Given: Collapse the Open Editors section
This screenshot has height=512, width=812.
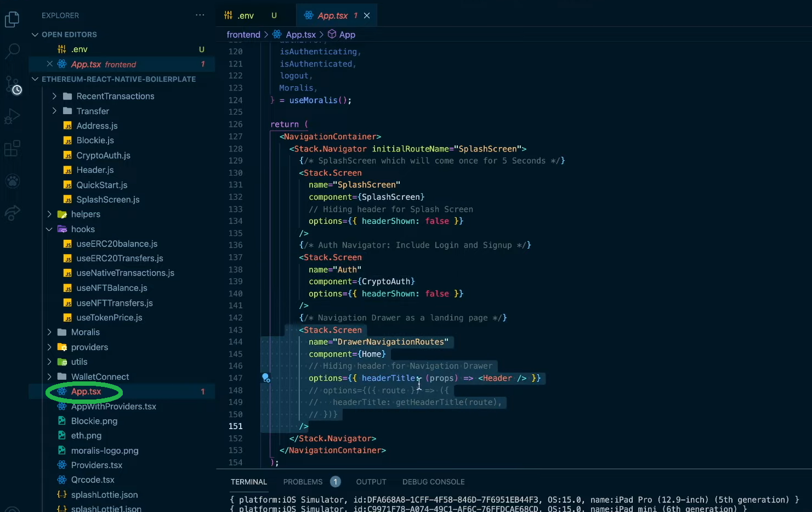Looking at the screenshot, I should 35,35.
